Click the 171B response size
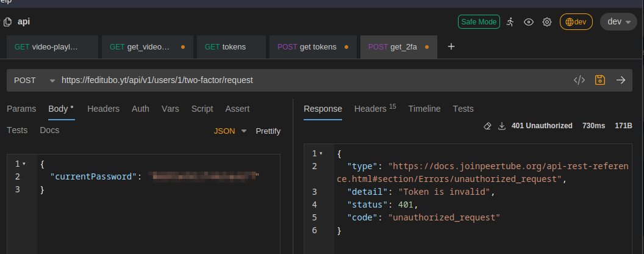The width and height of the screenshot is (644, 254). tap(623, 126)
